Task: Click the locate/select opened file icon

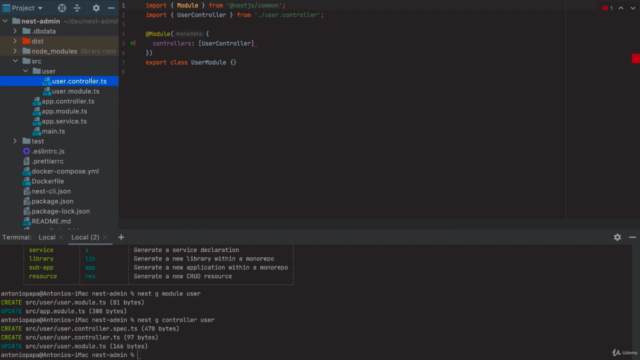Action: (x=62, y=8)
